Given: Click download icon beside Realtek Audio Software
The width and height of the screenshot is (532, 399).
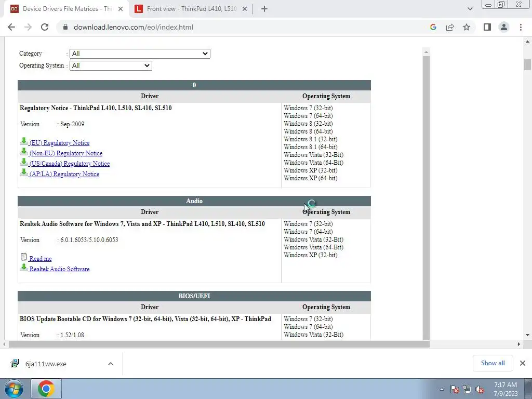Looking at the screenshot, I should (x=24, y=268).
